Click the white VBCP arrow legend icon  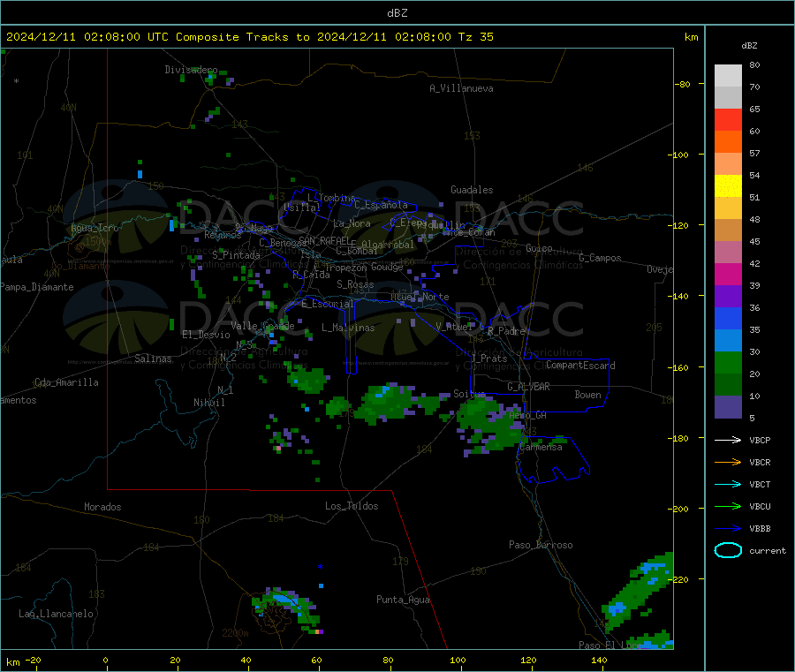pyautogui.click(x=728, y=440)
